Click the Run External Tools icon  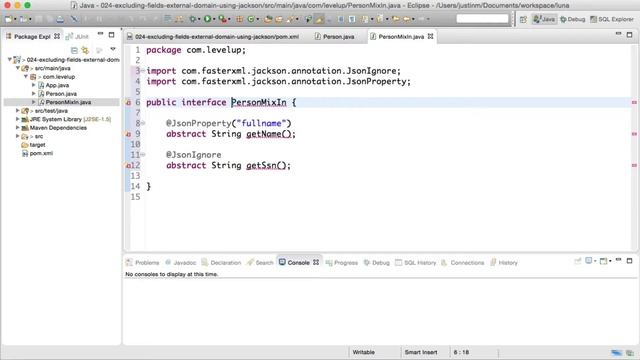click(222, 19)
